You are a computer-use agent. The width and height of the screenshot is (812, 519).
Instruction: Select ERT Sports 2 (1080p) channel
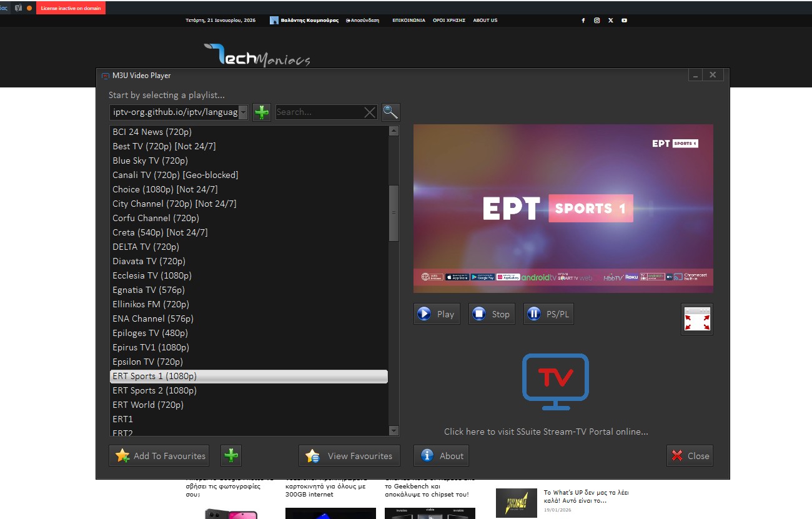(x=154, y=390)
